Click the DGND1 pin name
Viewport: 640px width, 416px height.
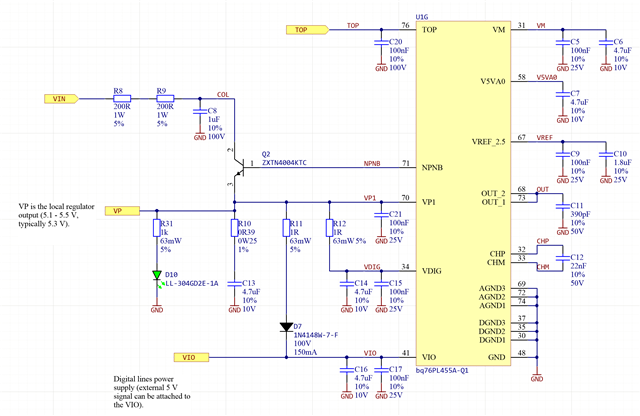[492, 340]
